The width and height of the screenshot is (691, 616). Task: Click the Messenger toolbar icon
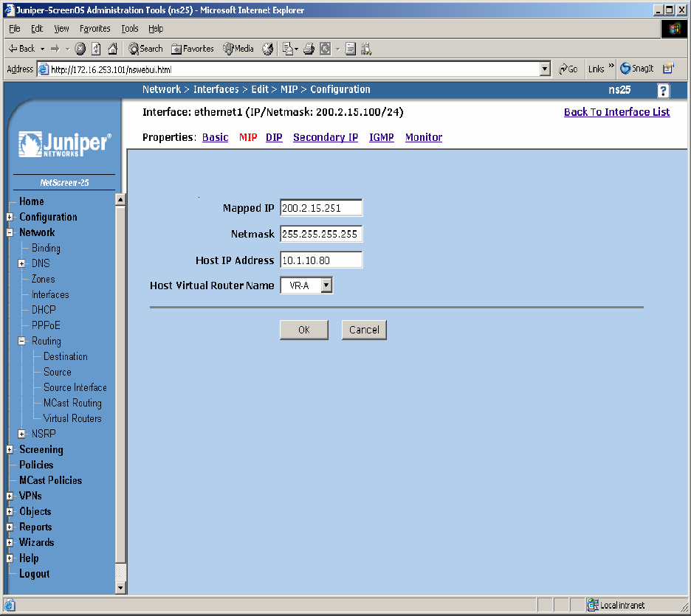pyautogui.click(x=366, y=49)
